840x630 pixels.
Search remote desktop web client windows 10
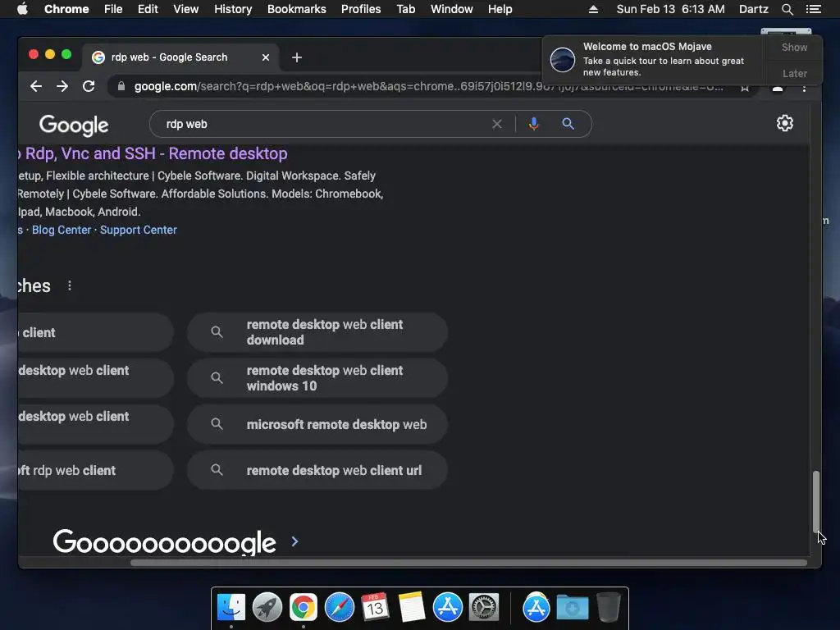[x=317, y=378]
